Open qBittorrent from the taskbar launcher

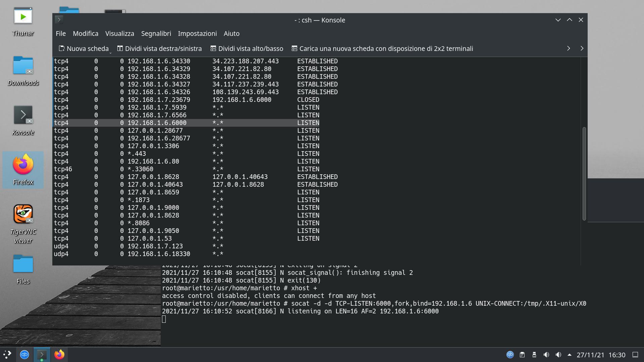24,355
